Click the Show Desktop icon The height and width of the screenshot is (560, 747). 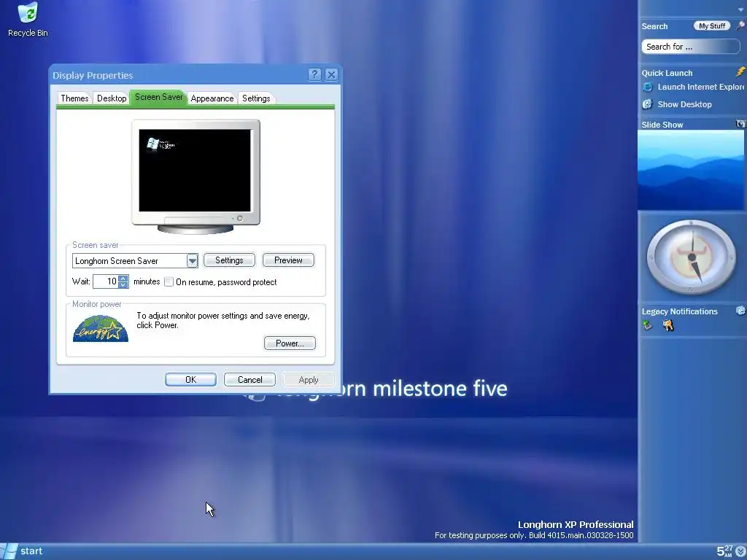click(x=647, y=104)
